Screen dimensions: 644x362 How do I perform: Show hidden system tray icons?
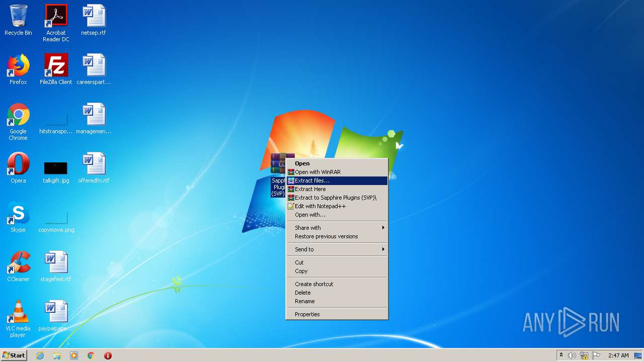pyautogui.click(x=561, y=355)
